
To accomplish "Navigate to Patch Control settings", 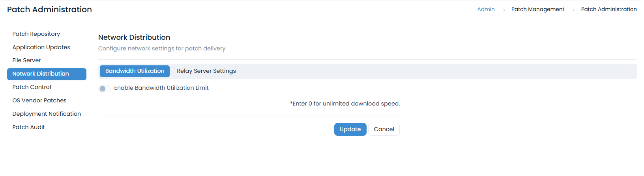I will [x=32, y=87].
